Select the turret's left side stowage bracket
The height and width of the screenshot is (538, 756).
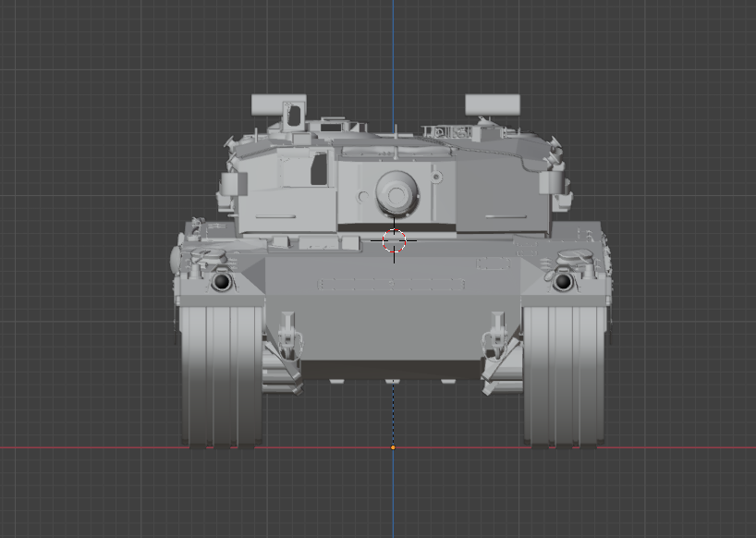click(x=229, y=185)
